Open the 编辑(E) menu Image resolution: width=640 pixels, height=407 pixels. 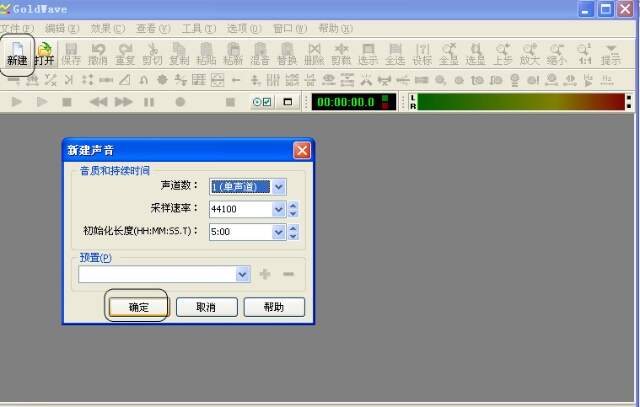click(62, 29)
